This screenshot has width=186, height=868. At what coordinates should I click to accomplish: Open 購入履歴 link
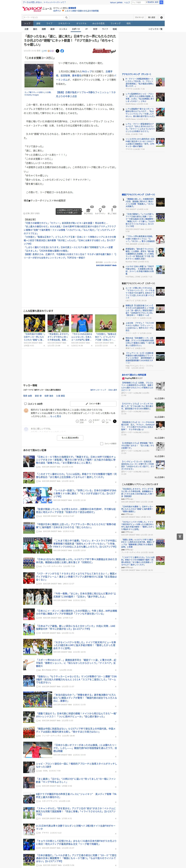pyautogui.click(x=152, y=17)
